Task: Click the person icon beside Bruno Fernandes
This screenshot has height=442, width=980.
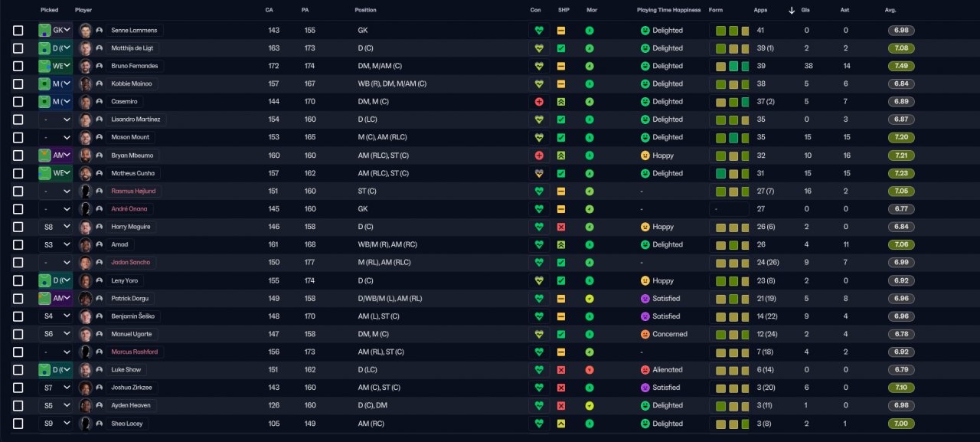Action: point(100,66)
